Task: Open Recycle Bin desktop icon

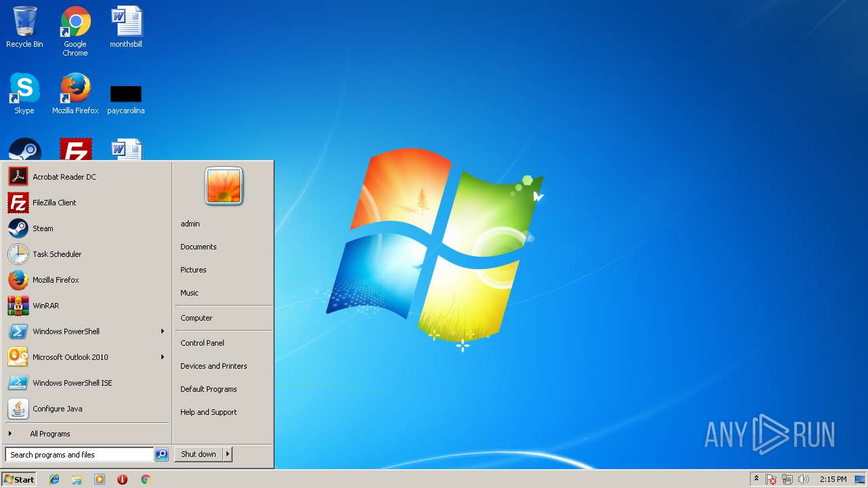Action: pos(24,27)
